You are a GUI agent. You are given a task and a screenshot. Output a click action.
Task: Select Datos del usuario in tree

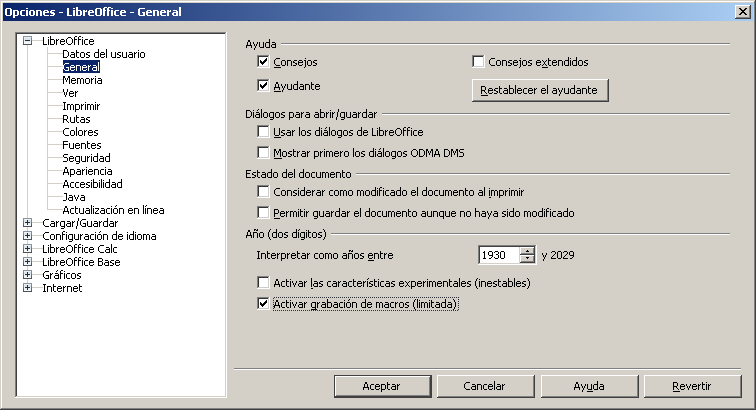104,54
